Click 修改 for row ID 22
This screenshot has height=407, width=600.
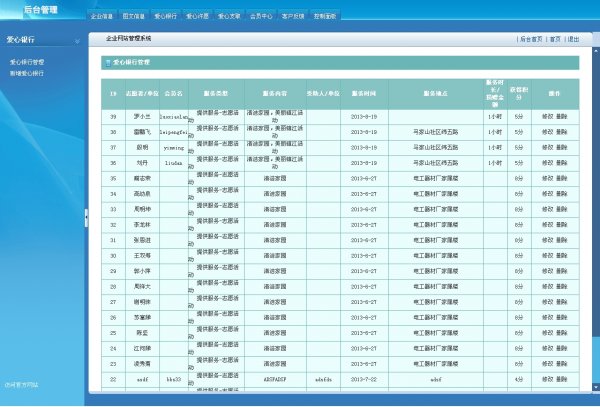click(x=548, y=379)
